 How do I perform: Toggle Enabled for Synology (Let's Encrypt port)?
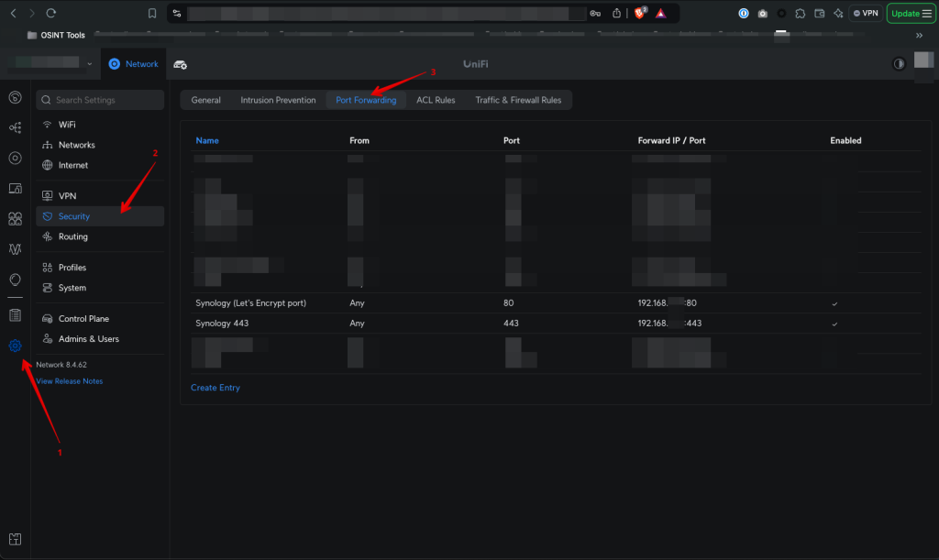pos(834,303)
